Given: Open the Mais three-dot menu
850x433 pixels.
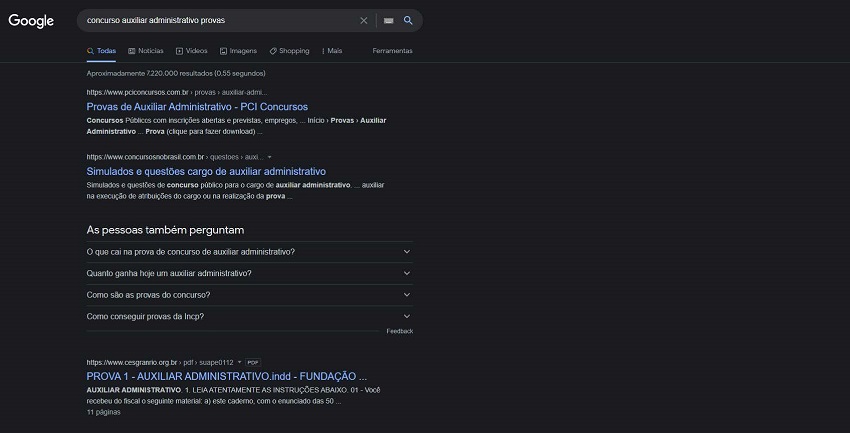Looking at the screenshot, I should (x=332, y=51).
